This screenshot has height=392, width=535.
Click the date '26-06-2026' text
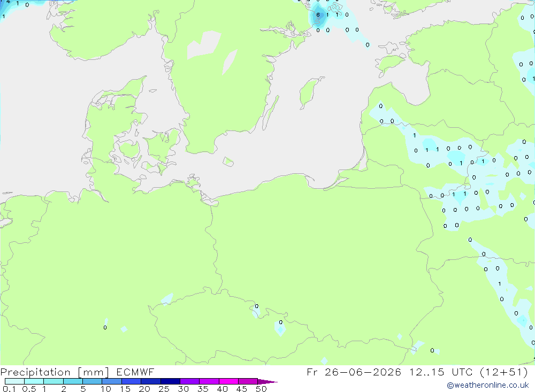point(363,372)
